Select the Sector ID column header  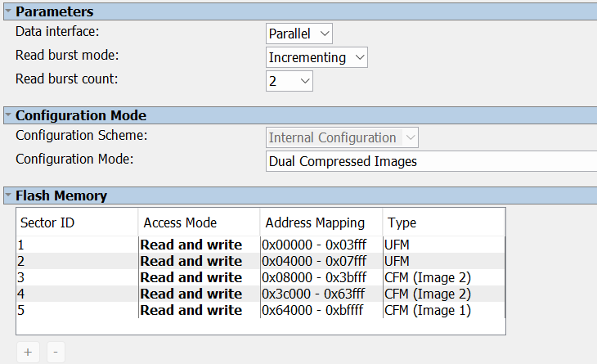[77, 222]
